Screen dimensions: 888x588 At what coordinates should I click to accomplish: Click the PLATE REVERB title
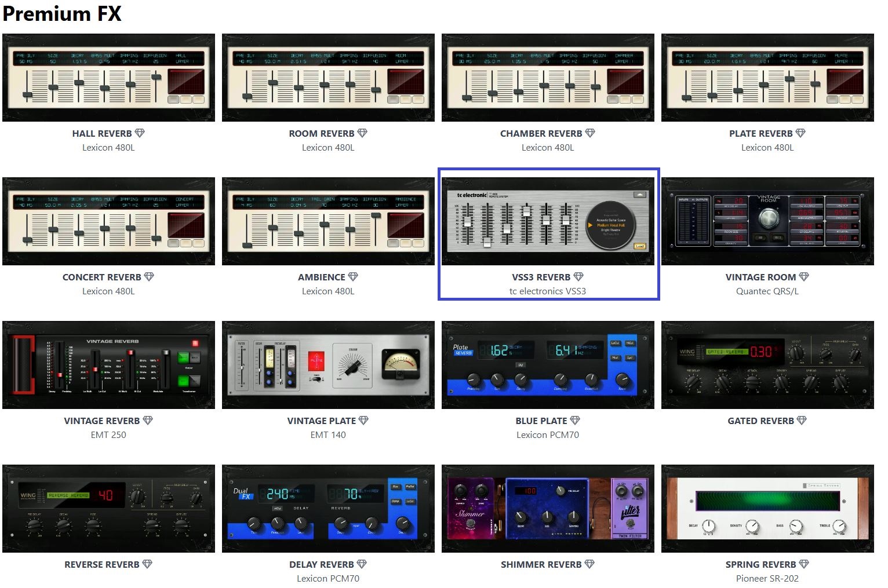[761, 134]
